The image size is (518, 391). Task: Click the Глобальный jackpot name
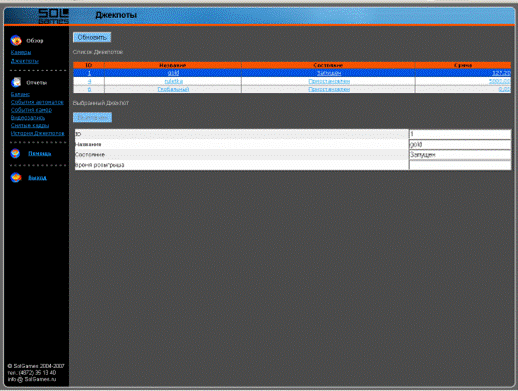[173, 89]
